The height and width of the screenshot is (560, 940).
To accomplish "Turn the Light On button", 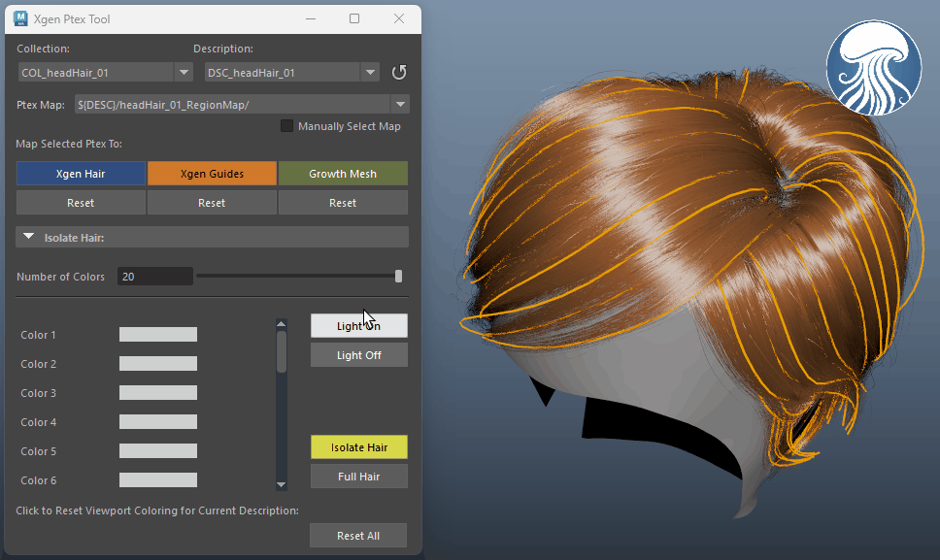I will (359, 325).
